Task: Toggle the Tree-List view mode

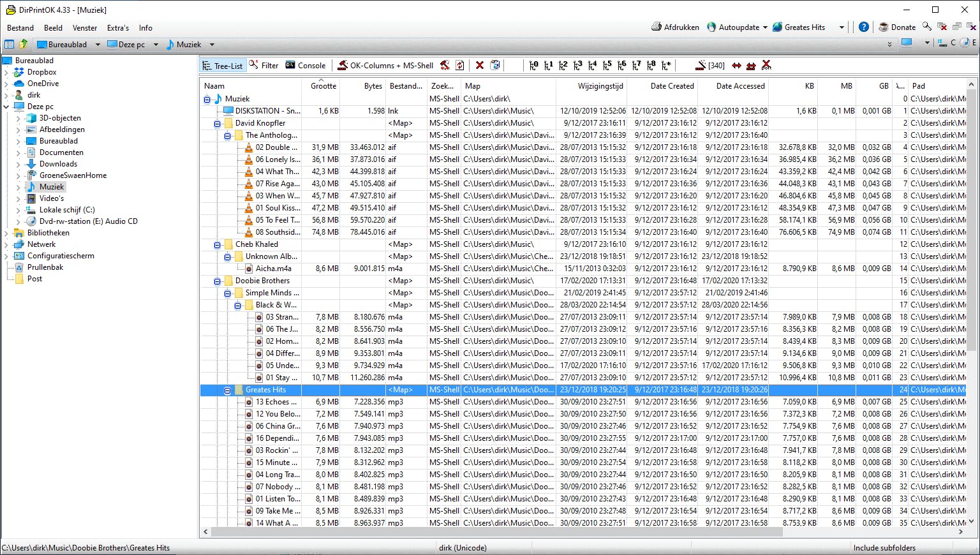Action: coord(222,66)
